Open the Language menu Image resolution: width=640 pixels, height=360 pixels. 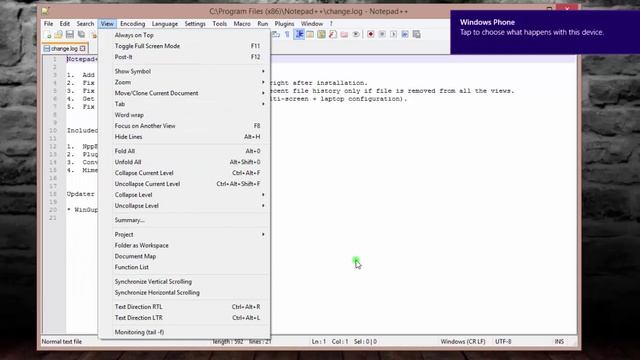click(165, 24)
